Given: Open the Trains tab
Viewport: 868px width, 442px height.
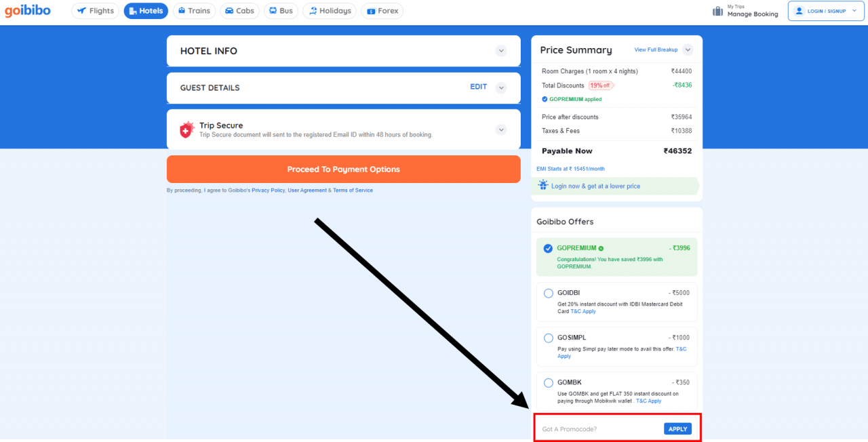Looking at the screenshot, I should point(194,11).
